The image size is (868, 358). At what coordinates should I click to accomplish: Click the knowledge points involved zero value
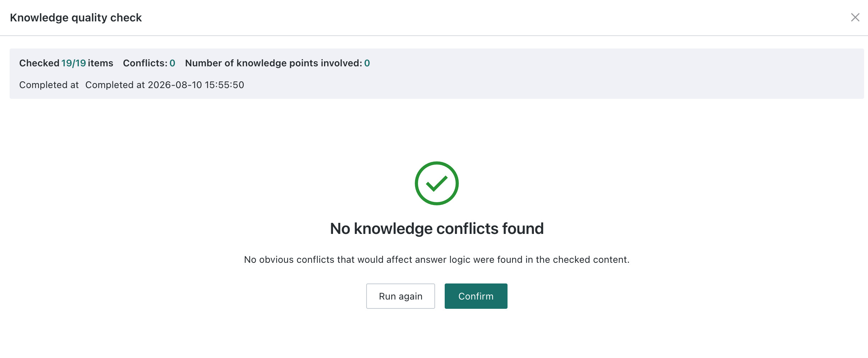click(x=367, y=63)
